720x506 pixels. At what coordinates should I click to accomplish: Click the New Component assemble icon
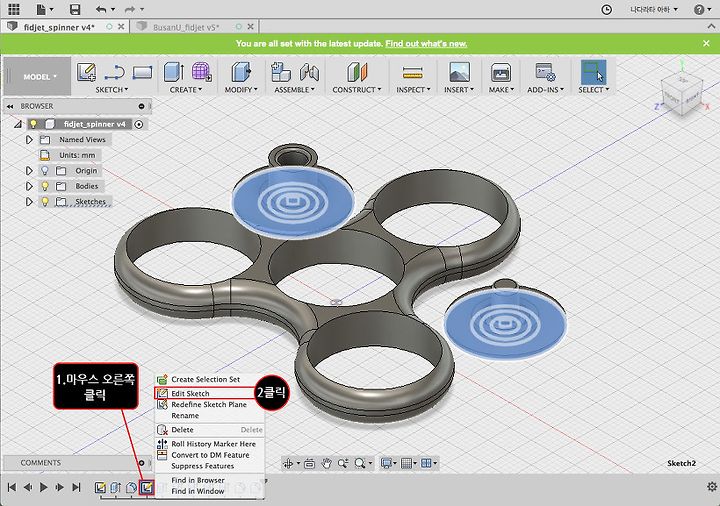pyautogui.click(x=281, y=72)
